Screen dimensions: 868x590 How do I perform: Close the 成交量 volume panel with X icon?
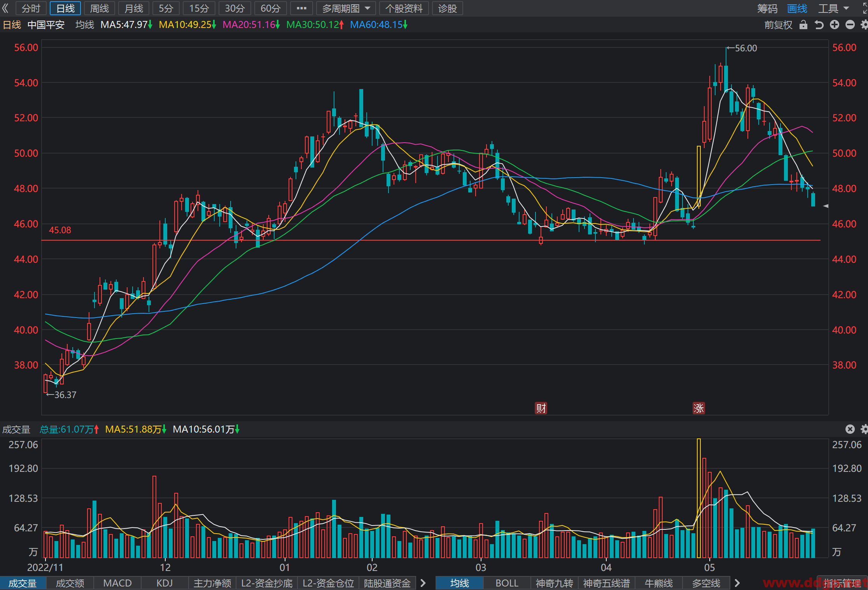coord(850,429)
